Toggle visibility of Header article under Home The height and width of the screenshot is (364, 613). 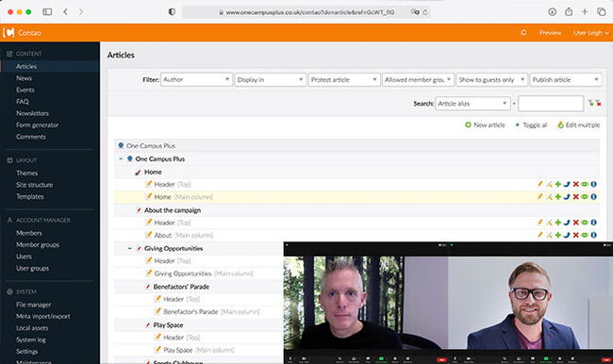click(x=585, y=184)
